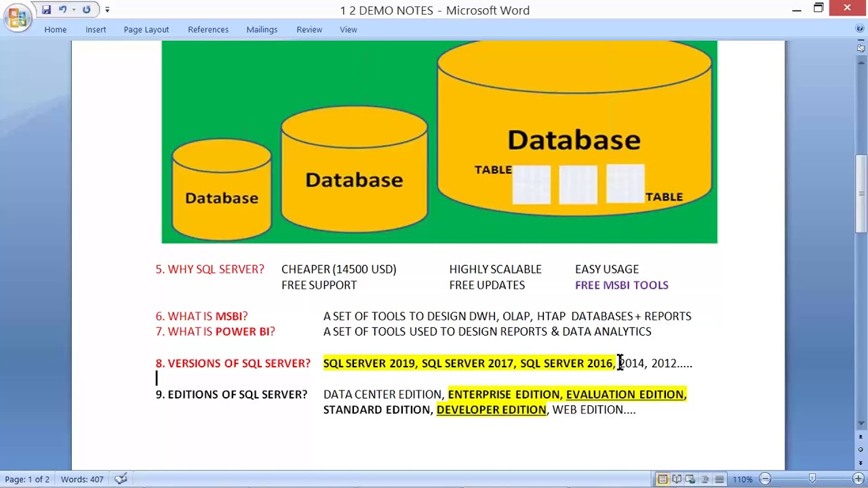Open Customize Quick Access Toolbar dropdown
This screenshot has height=488, width=868.
click(x=107, y=10)
